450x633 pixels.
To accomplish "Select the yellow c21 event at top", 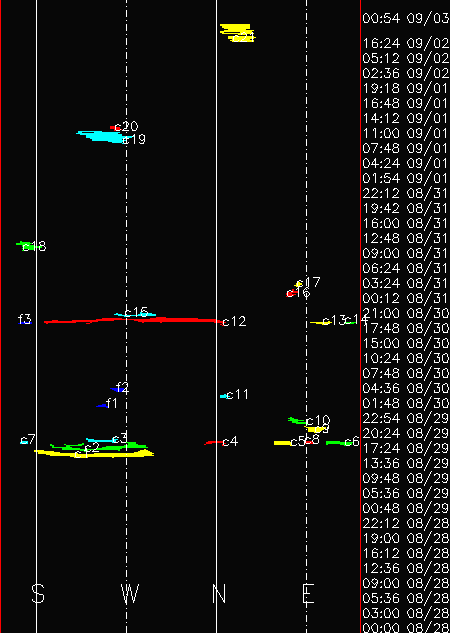I will tap(238, 33).
